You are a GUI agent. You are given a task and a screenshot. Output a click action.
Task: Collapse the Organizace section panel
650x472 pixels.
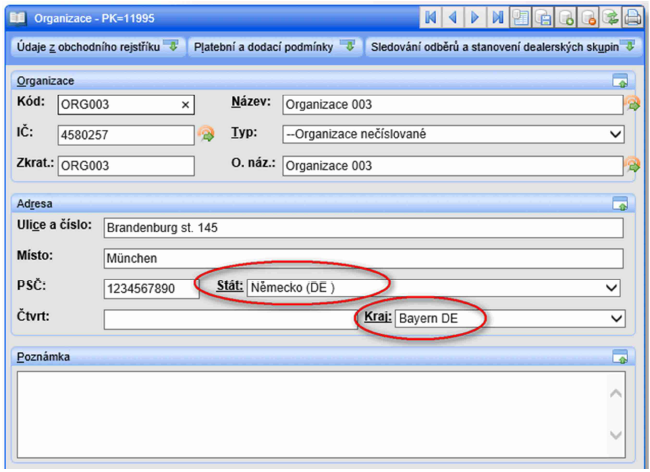(620, 81)
